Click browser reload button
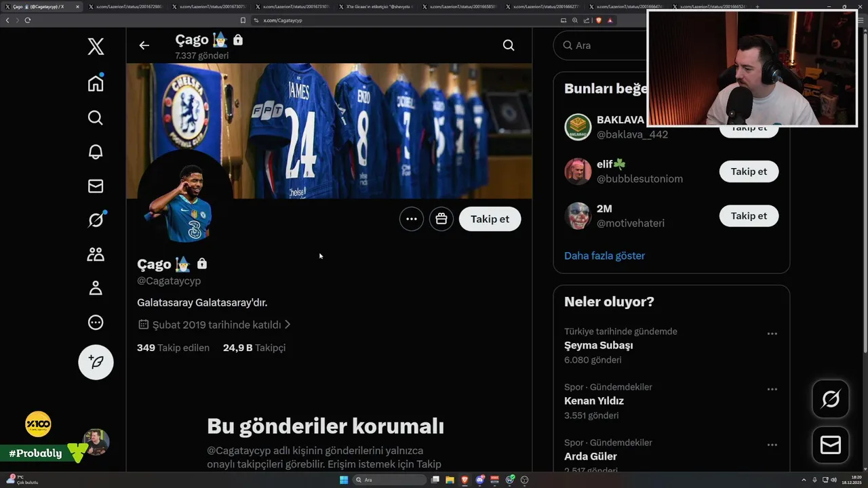868x488 pixels. [28, 20]
